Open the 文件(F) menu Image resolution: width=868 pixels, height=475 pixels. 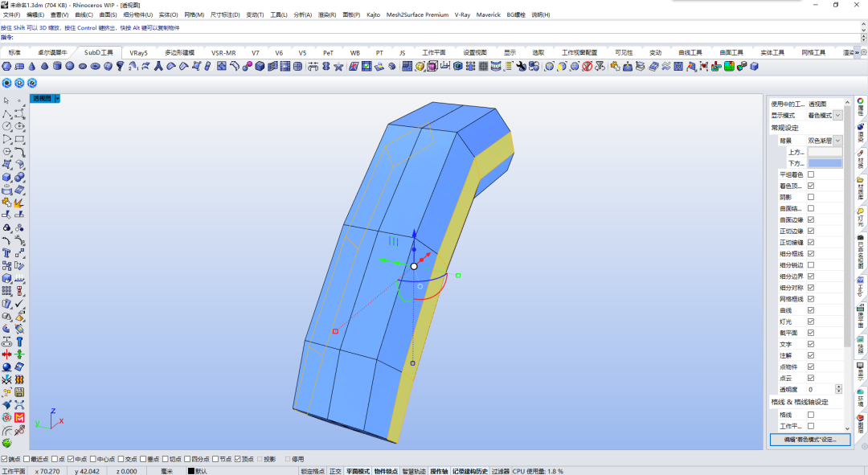point(11,15)
